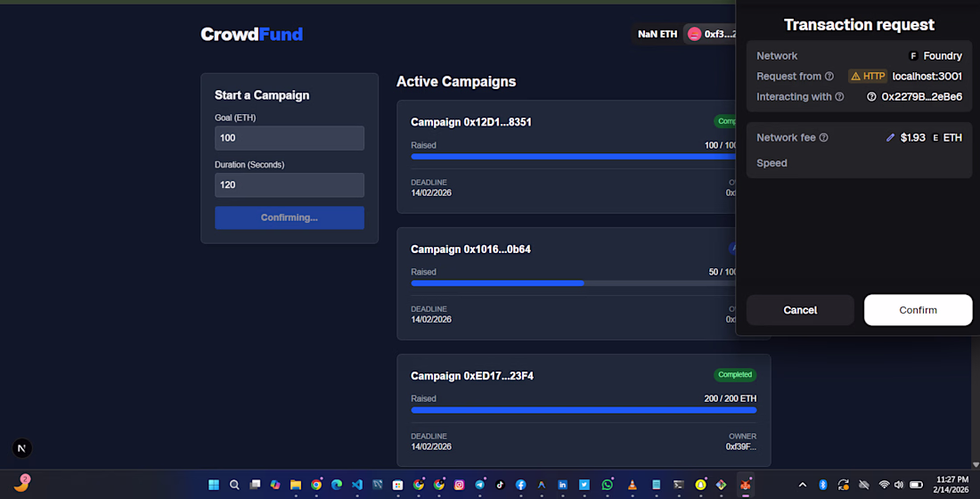The image size is (980, 499).
Task: Open Snapchat from taskbar
Action: tap(700, 485)
